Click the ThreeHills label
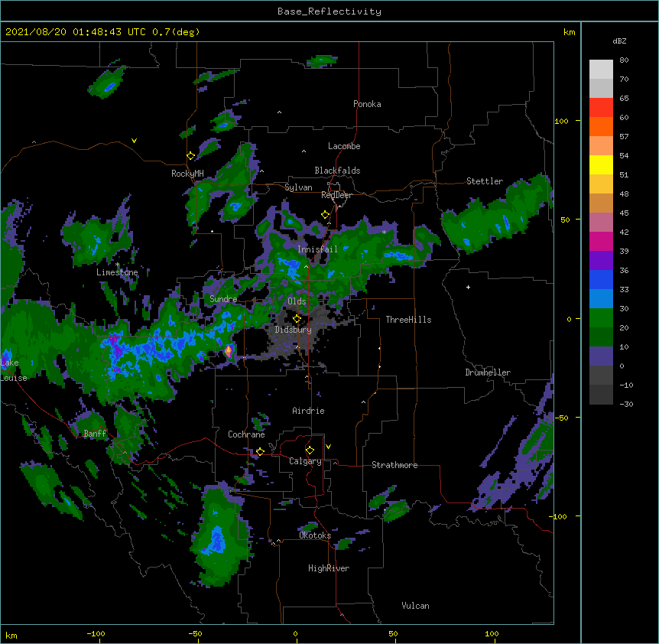Image resolution: width=659 pixels, height=644 pixels. (x=408, y=320)
